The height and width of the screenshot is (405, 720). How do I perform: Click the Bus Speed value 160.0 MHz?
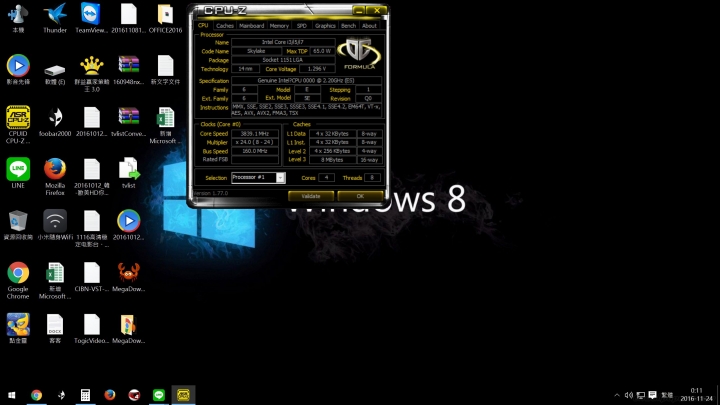click(255, 151)
